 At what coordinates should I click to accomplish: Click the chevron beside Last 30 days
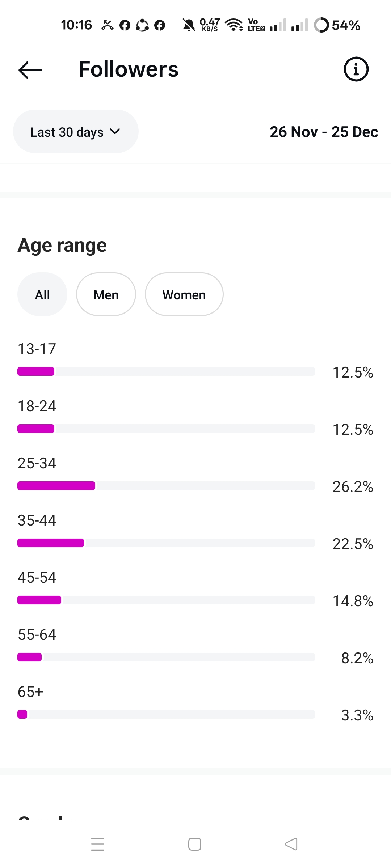[x=115, y=131]
